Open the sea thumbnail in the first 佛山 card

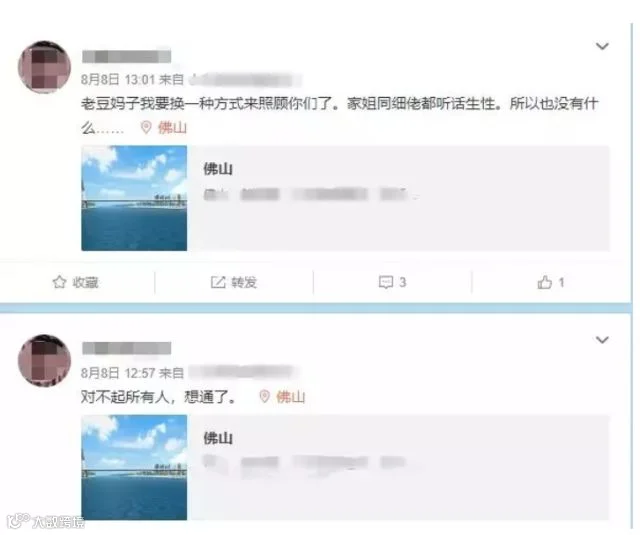[134, 198]
